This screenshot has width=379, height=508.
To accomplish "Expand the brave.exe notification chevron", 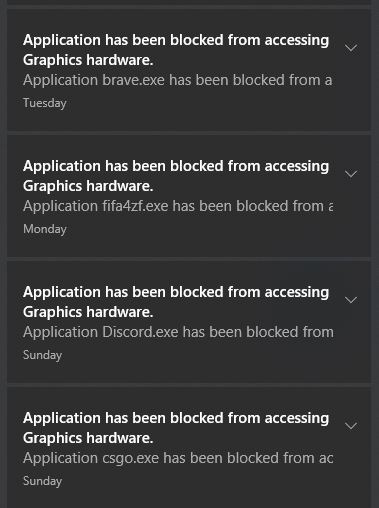I will pos(351,48).
